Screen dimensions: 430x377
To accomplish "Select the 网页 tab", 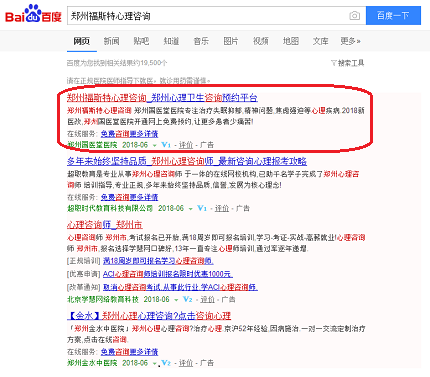I will 82,41.
